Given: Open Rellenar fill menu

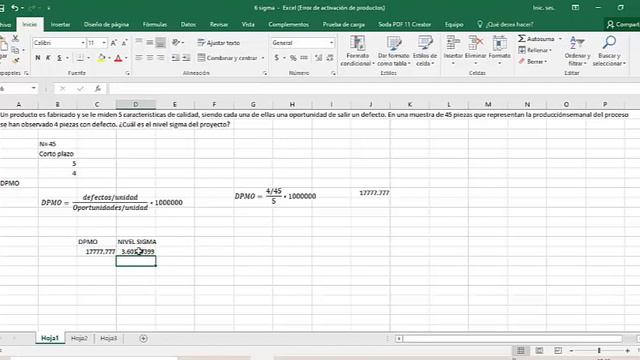Looking at the screenshot, I should (x=535, y=50).
